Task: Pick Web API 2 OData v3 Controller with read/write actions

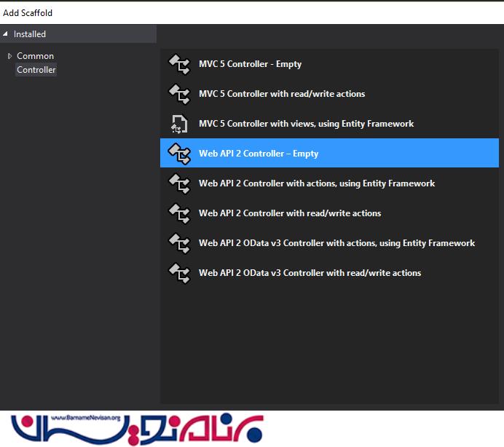Action: click(310, 273)
